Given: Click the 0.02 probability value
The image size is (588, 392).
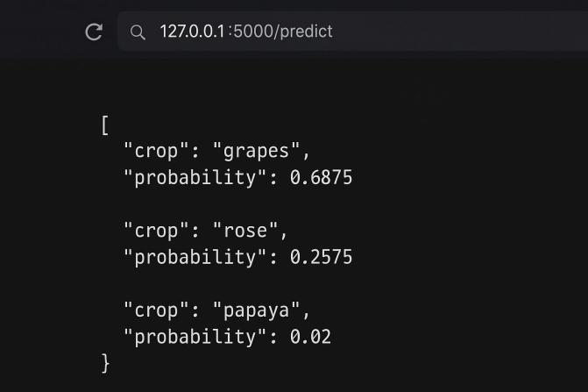Looking at the screenshot, I should click(310, 336).
